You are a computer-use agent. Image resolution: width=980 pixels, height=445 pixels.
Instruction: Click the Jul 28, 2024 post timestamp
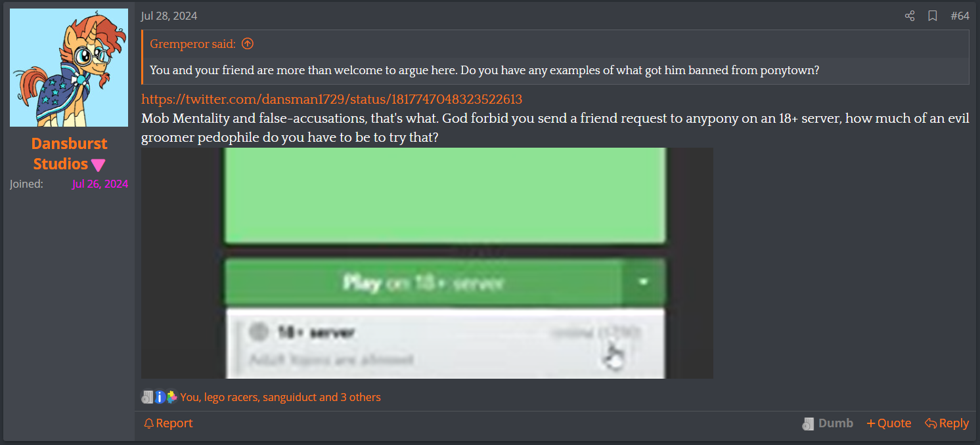(169, 16)
